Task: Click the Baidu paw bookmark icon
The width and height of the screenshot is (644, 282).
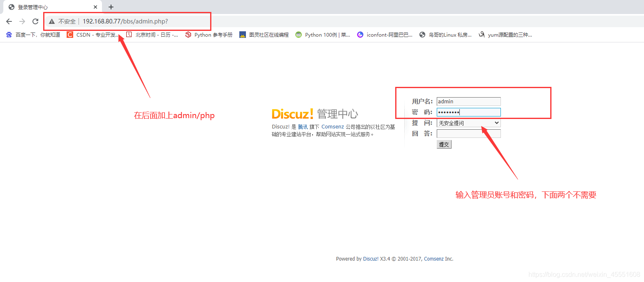Action: [9, 35]
